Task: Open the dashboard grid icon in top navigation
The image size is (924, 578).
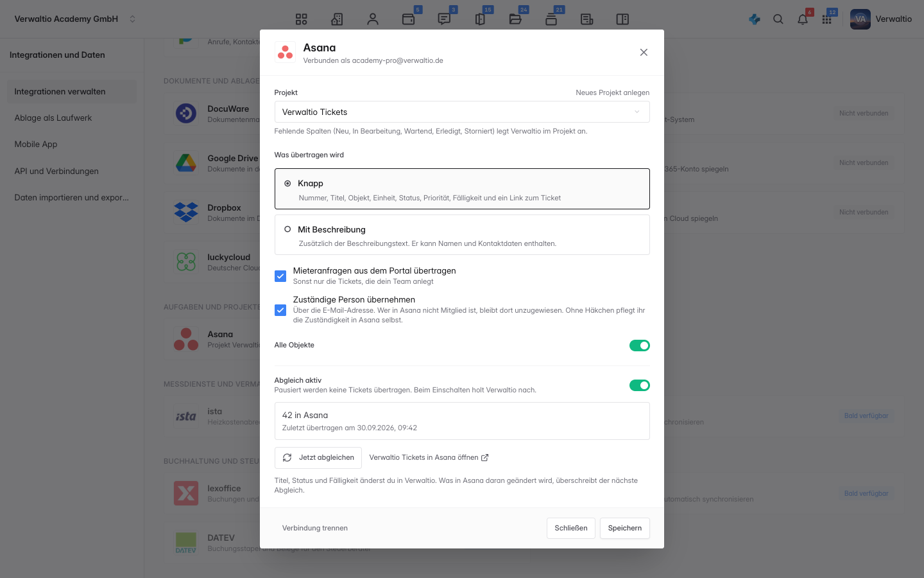Action: click(302, 19)
